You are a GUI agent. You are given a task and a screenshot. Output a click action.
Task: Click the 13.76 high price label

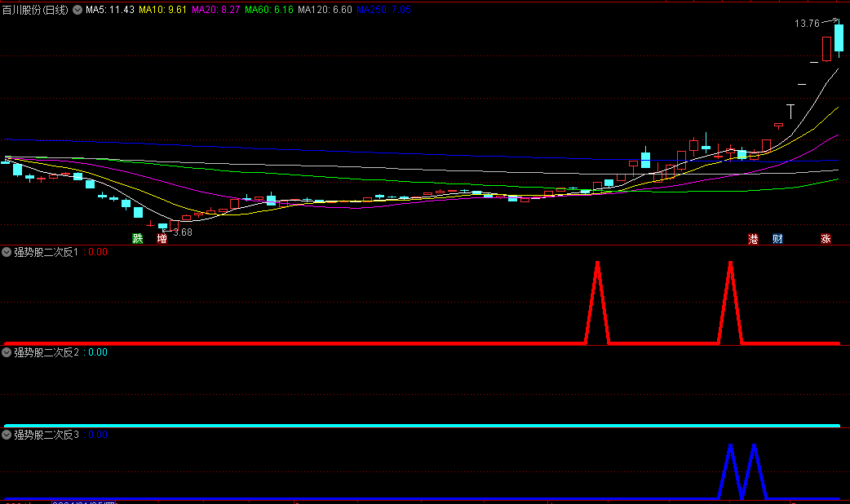coord(807,24)
